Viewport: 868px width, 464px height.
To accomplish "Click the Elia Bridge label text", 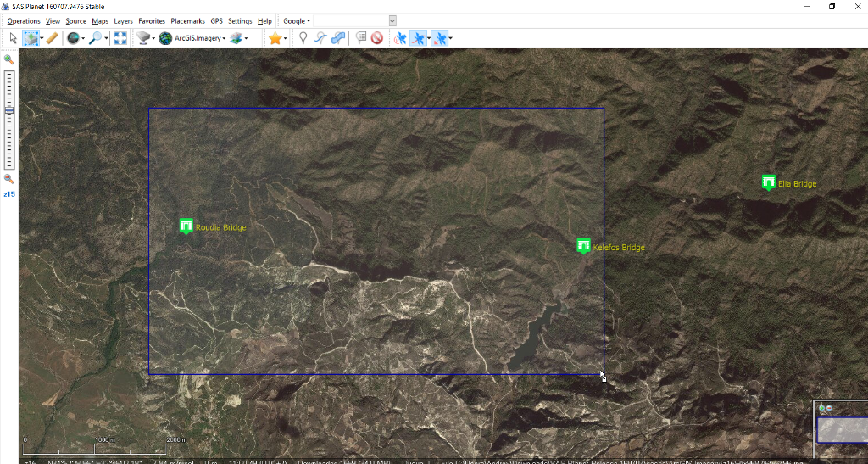I will click(797, 184).
